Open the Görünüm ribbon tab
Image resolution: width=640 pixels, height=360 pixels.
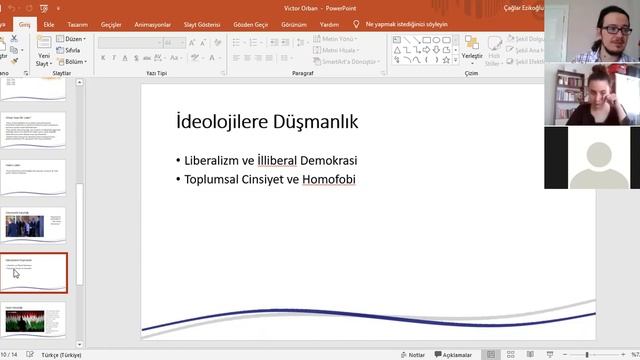pyautogui.click(x=294, y=24)
